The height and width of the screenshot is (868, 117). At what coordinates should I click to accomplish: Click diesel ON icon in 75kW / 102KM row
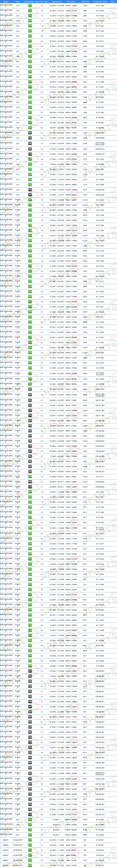pos(30,722)
